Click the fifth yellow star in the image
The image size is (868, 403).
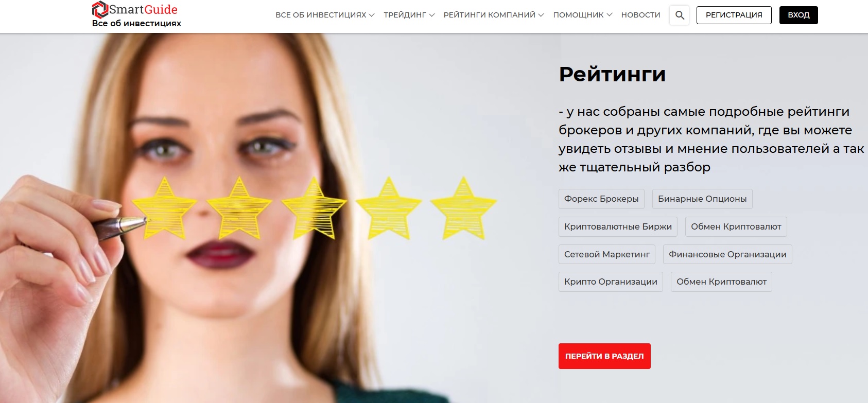point(463,208)
